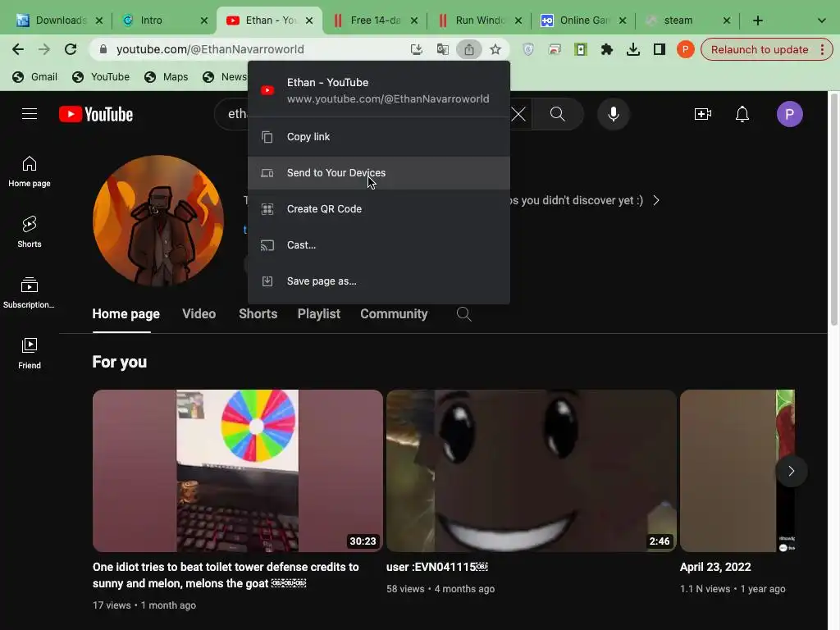Select Copy link in share menu

click(379, 137)
